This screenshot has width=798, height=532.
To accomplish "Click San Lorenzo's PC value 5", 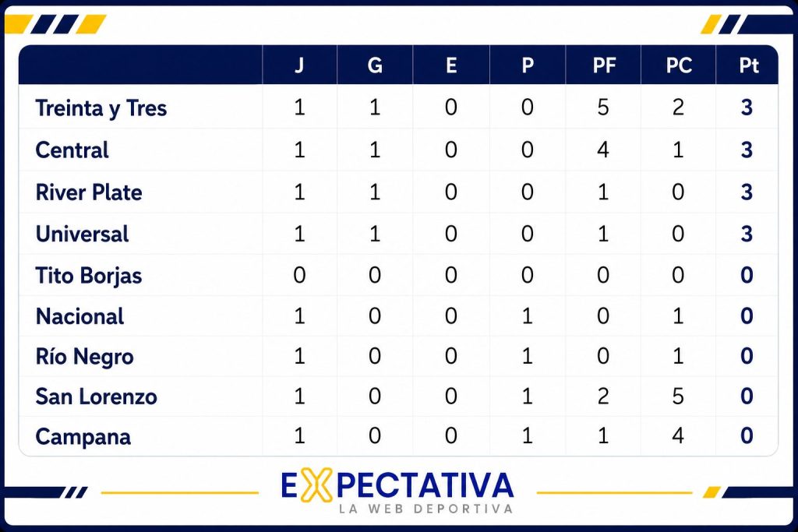I will [x=678, y=396].
